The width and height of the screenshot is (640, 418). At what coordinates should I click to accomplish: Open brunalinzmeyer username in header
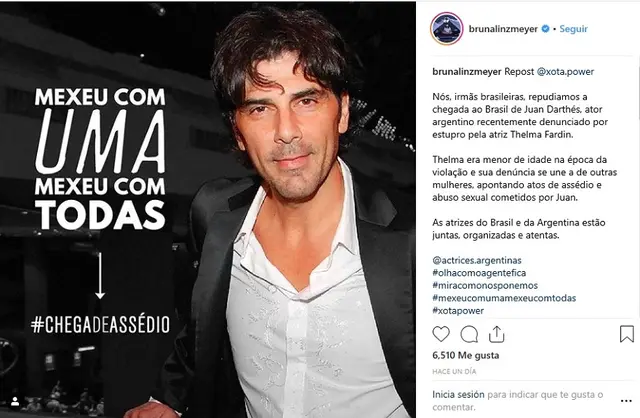pos(503,29)
